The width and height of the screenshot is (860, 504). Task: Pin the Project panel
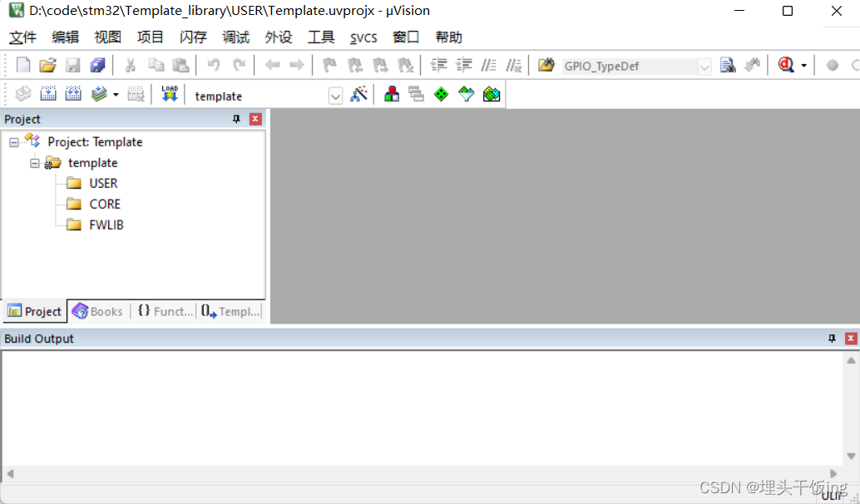236,119
